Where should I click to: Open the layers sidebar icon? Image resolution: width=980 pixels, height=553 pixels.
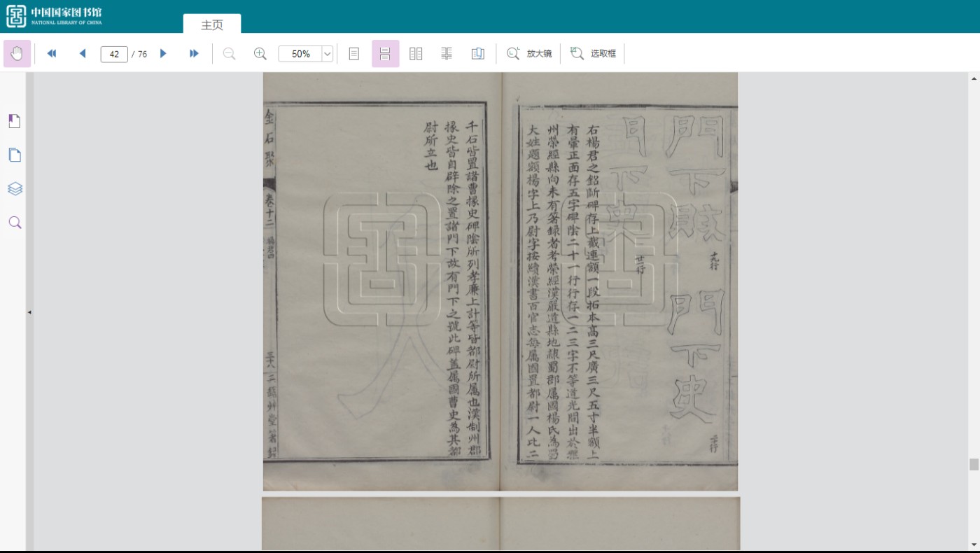[15, 188]
